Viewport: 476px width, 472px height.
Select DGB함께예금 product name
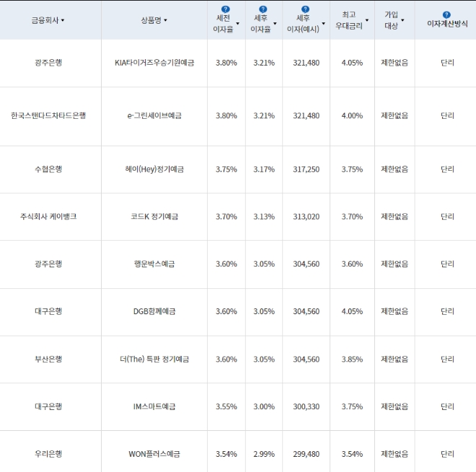tap(154, 311)
